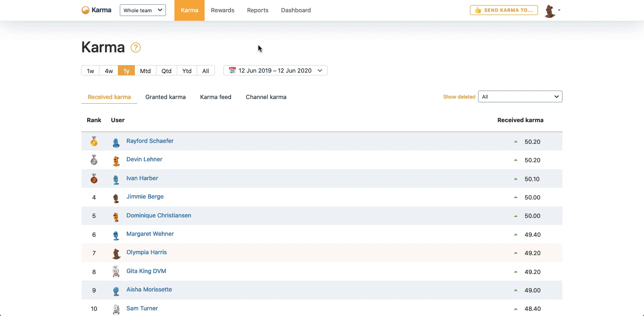Click Dominique Christiansen's avatar icon
This screenshot has height=316, width=644.
point(116,217)
